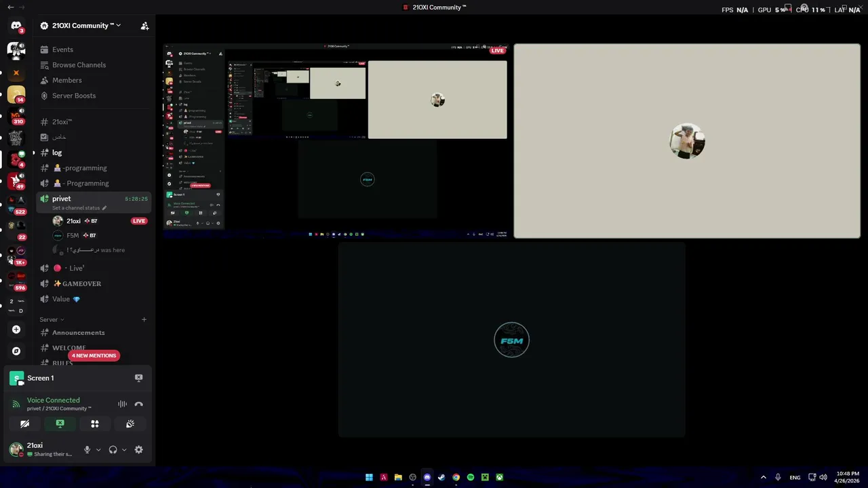Image resolution: width=868 pixels, height=488 pixels.
Task: Open Discord direct messages home icon
Action: click(x=16, y=27)
